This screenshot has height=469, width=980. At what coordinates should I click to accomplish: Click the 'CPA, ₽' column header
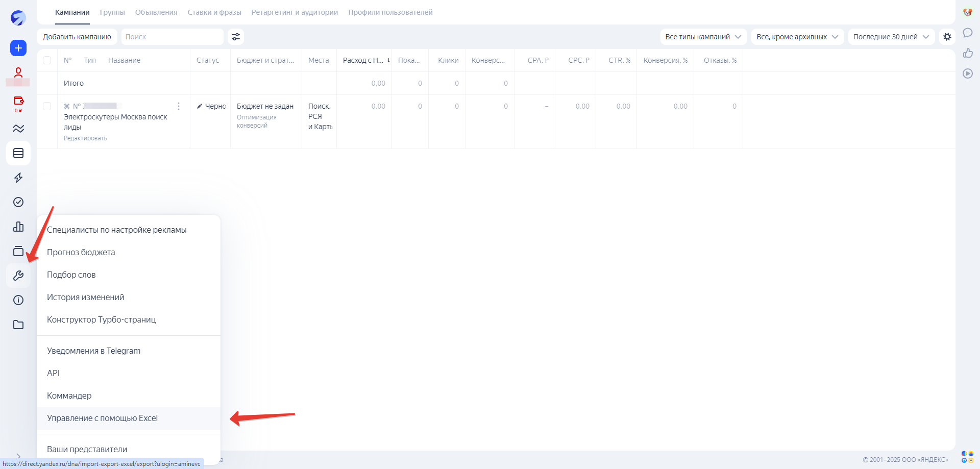[538, 60]
